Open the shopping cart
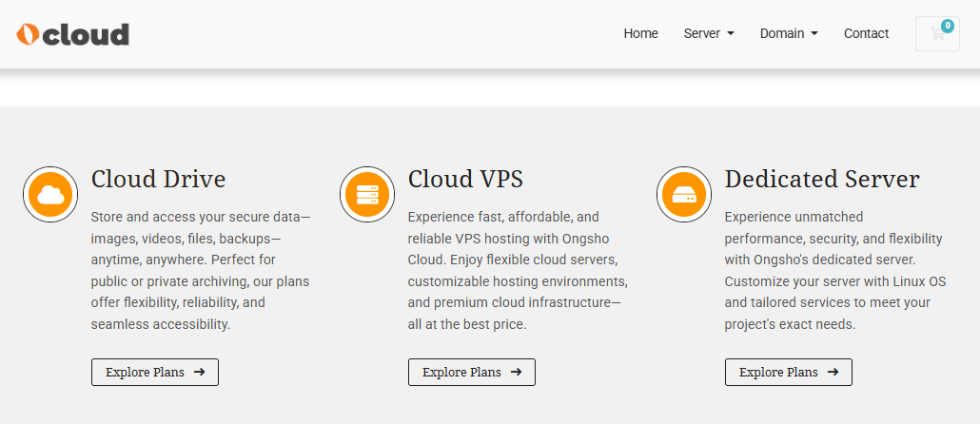Image resolution: width=980 pixels, height=424 pixels. (x=936, y=34)
